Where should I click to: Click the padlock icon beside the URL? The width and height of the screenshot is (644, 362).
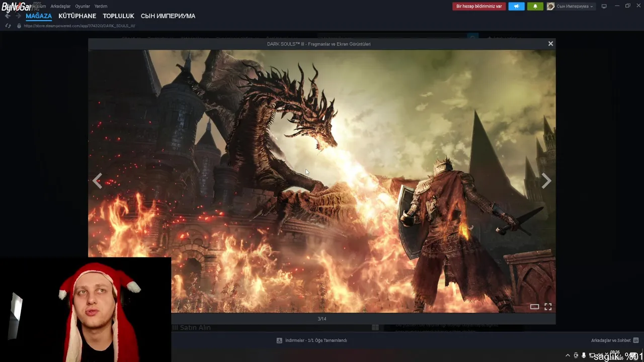tap(19, 26)
